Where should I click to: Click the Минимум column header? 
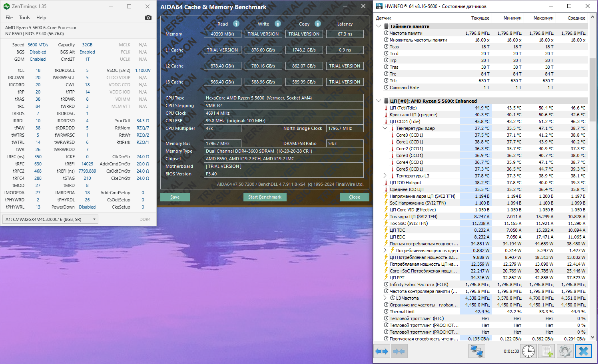(508, 18)
